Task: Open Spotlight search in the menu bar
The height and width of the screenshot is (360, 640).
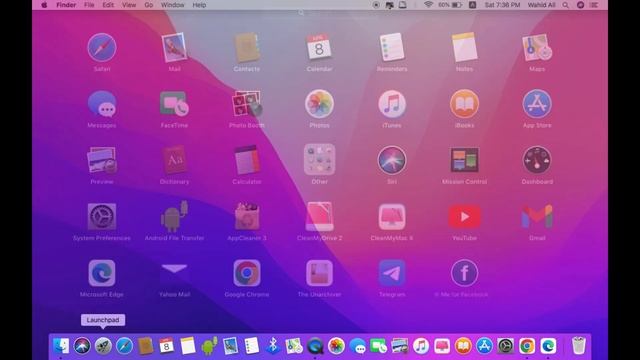Action: (x=565, y=5)
